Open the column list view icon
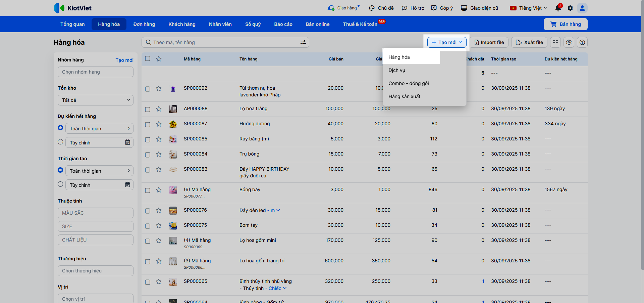This screenshot has width=644, height=303. tap(555, 42)
